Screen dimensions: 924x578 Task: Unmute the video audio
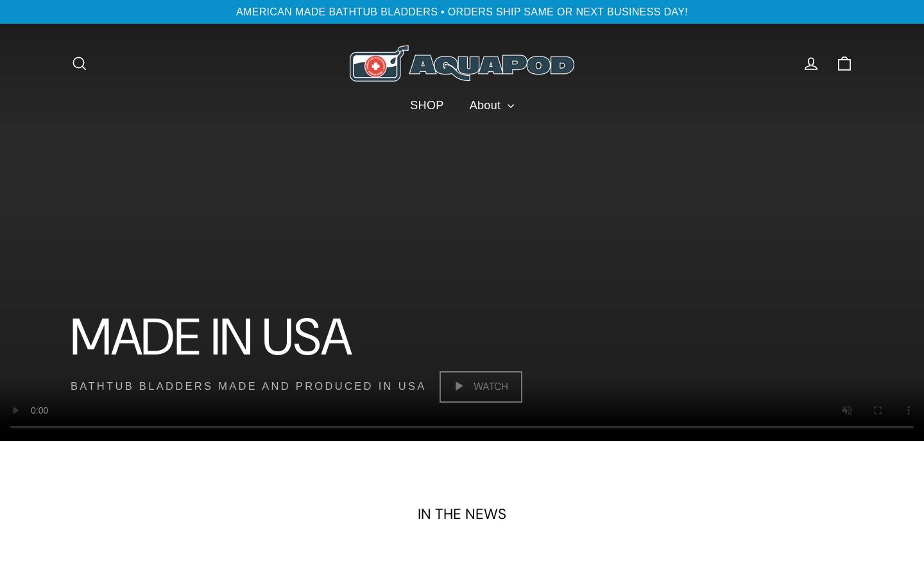[847, 410]
